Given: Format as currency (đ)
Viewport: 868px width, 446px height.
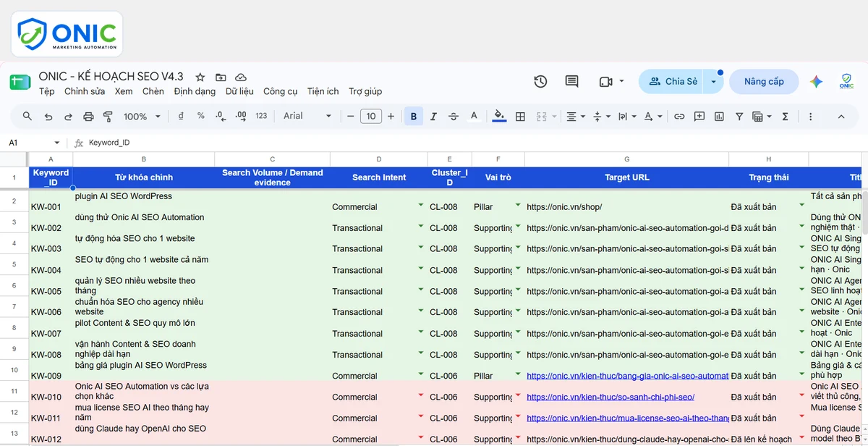Looking at the screenshot, I should pyautogui.click(x=180, y=116).
